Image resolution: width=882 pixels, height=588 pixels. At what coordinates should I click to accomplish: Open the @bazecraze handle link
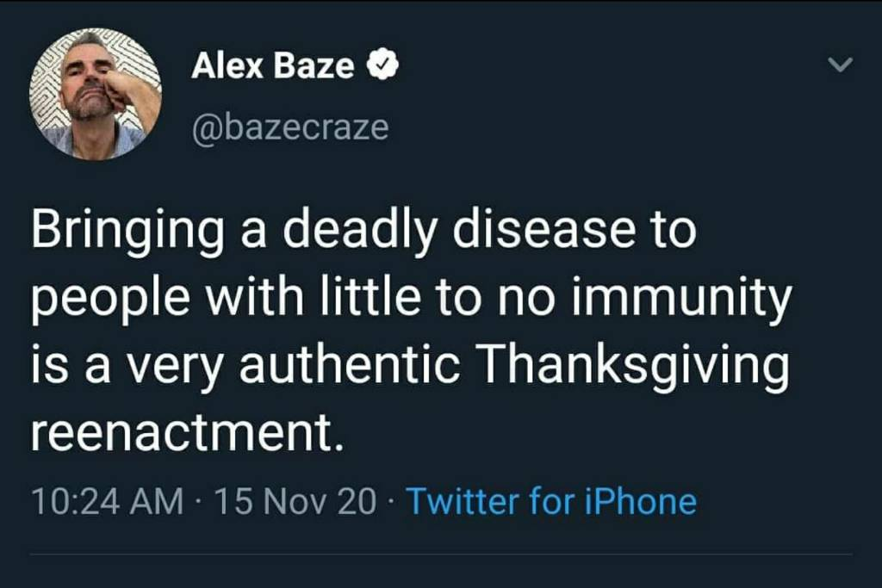(x=290, y=127)
